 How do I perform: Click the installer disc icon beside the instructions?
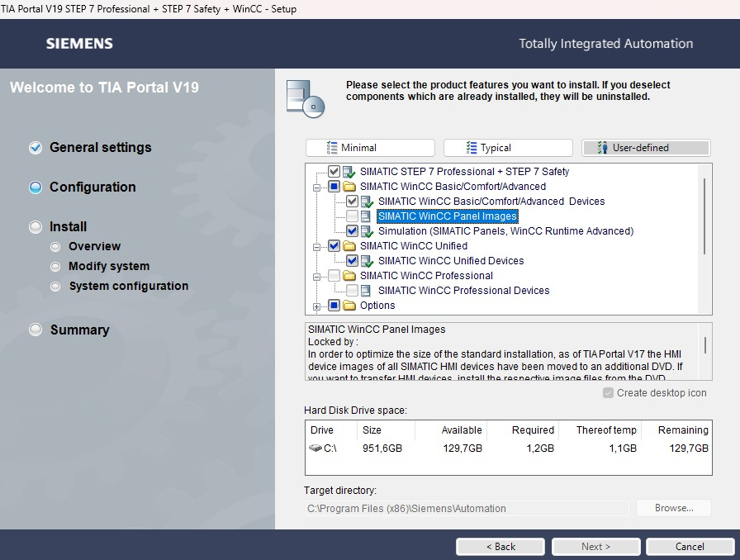tap(305, 97)
